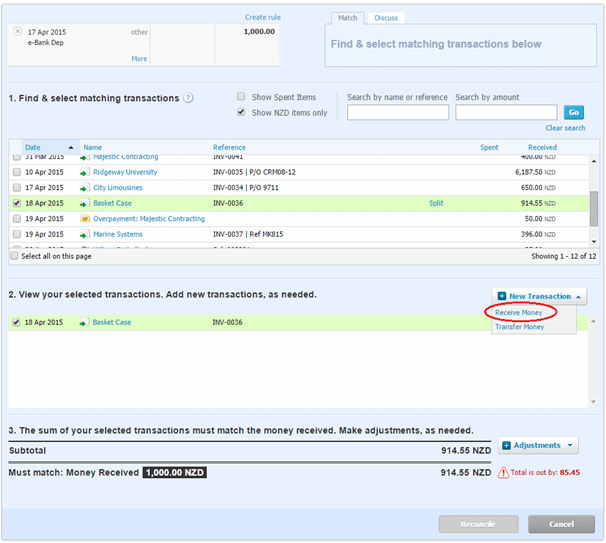Click the Ridgeway University invoice icon
This screenshot has width=606, height=543.
(83, 172)
